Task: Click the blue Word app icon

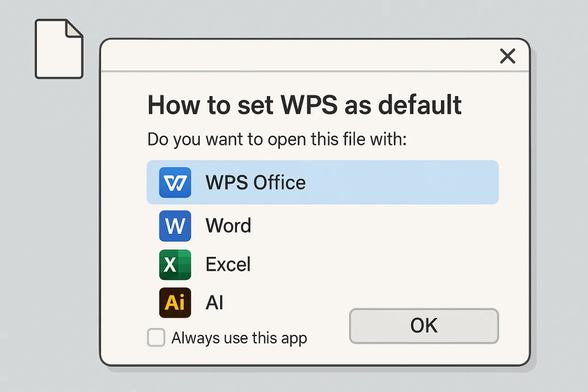Action: coord(175,226)
